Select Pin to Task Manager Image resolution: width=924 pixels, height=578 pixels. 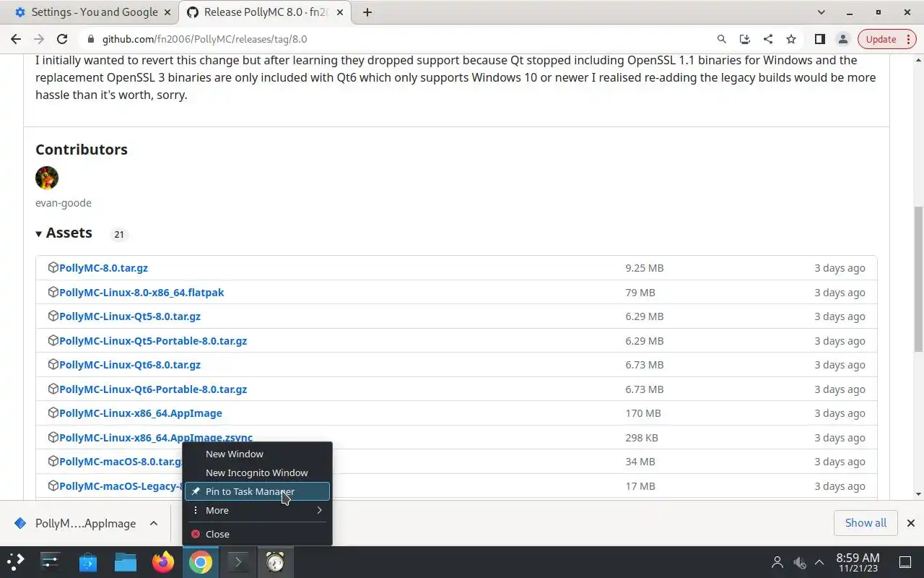[257, 491]
